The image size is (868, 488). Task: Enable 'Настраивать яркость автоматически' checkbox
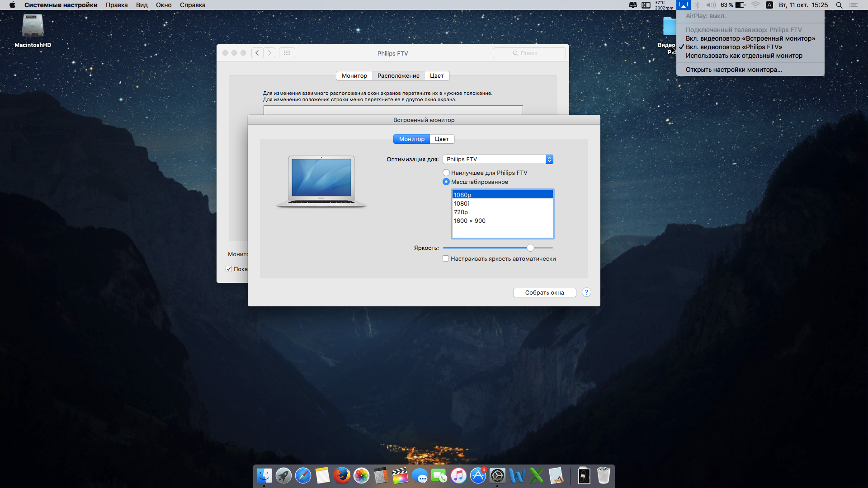pyautogui.click(x=446, y=258)
